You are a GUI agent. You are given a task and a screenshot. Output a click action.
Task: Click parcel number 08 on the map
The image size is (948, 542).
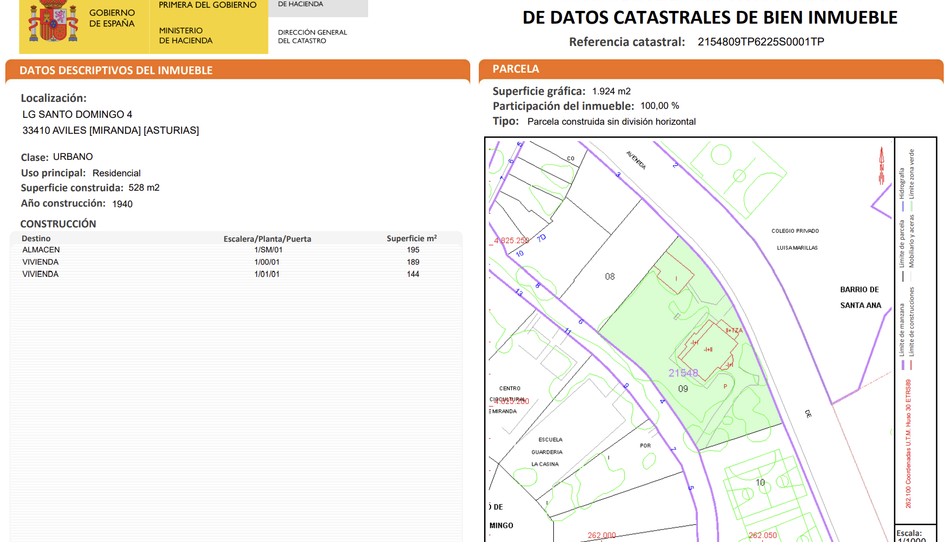610,275
